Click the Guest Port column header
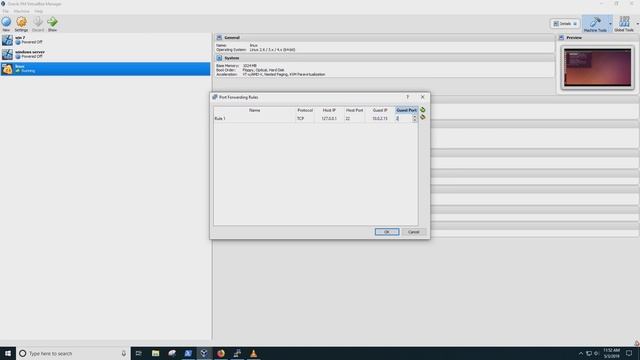640x360 pixels. click(x=407, y=110)
